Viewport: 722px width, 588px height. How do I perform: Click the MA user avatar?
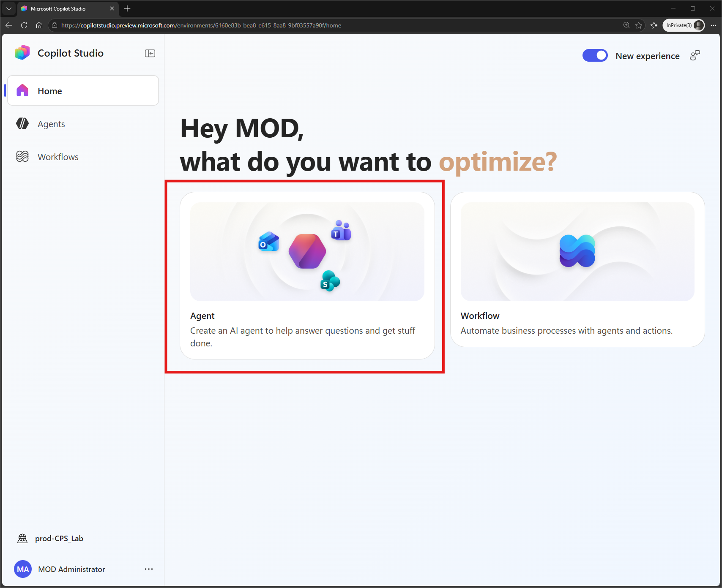(x=23, y=569)
